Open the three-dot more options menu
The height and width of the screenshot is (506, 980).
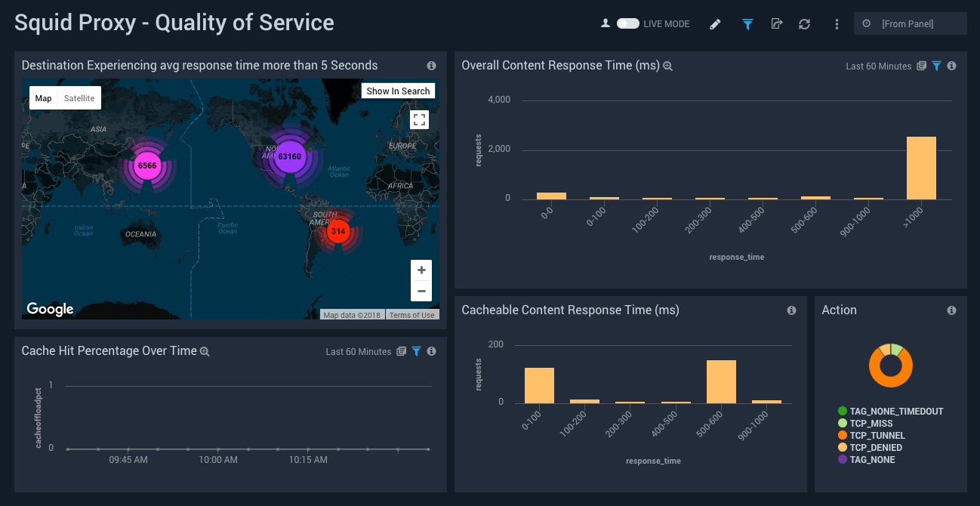pos(837,24)
